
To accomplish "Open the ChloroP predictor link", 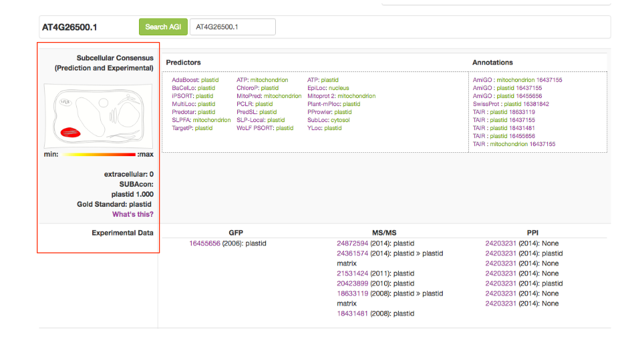I will coord(247,88).
